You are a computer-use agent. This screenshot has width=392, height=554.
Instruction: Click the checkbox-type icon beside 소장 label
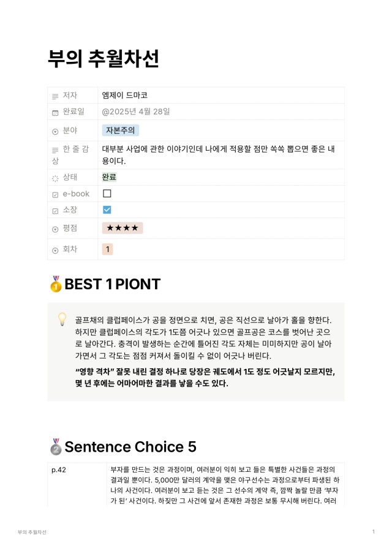pos(55,211)
